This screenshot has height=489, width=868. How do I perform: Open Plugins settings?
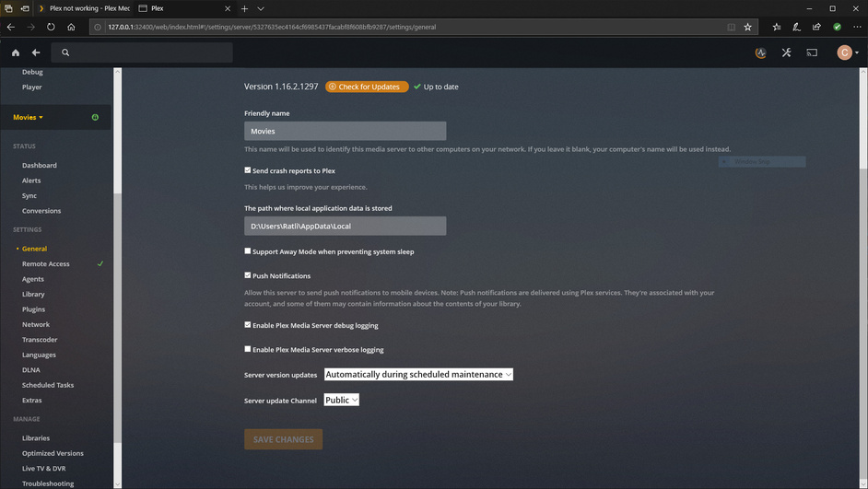34,309
